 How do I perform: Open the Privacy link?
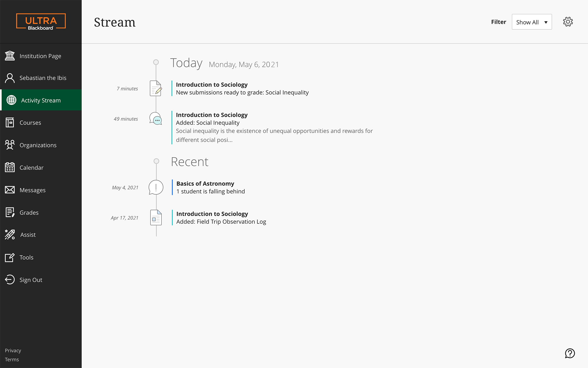pos(13,350)
